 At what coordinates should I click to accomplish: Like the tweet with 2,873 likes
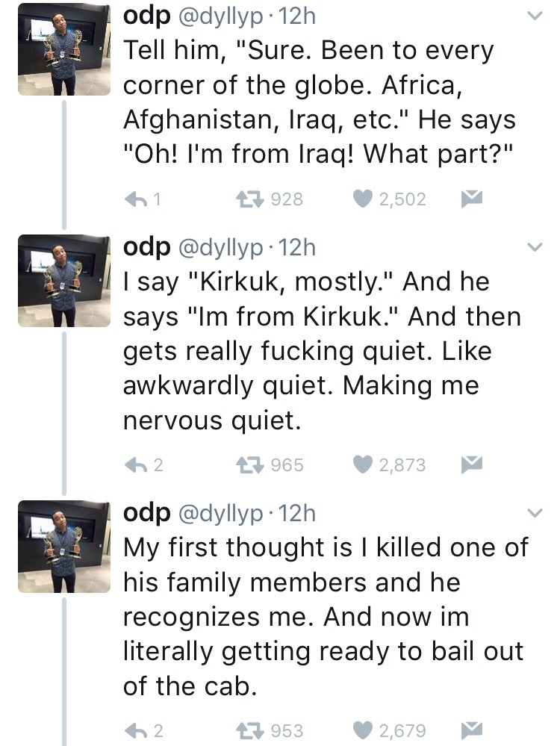362,464
